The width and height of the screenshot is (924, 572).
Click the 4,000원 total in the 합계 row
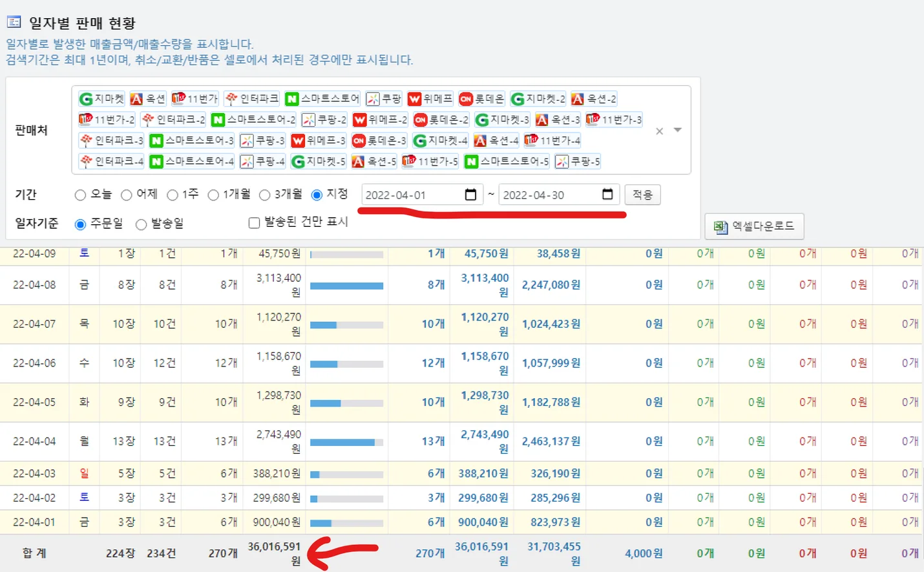click(x=644, y=554)
